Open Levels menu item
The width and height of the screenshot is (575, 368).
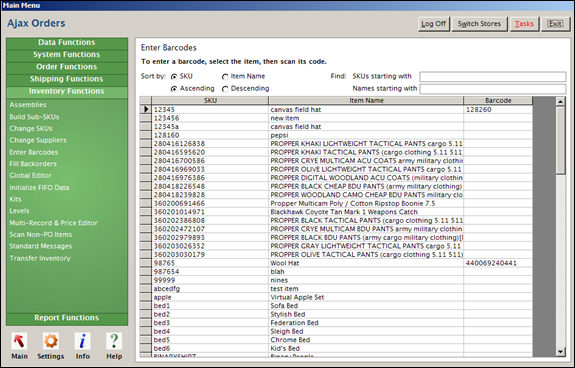tap(19, 211)
